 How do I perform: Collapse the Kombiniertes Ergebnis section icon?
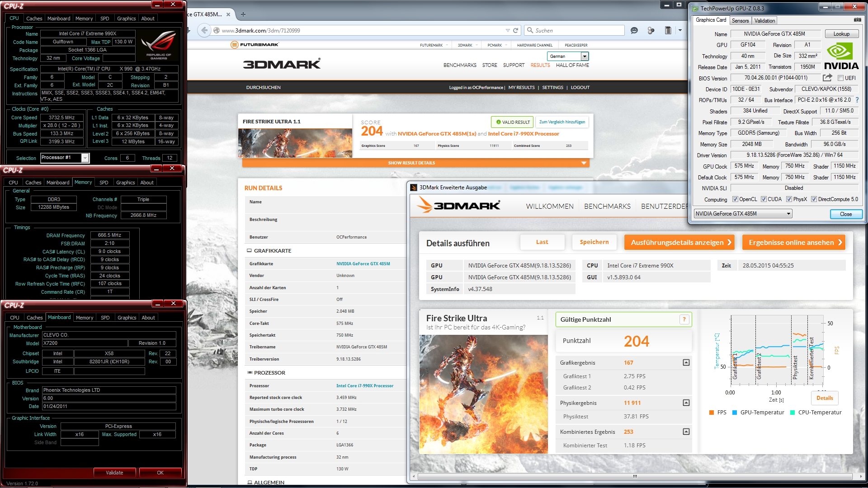(686, 432)
